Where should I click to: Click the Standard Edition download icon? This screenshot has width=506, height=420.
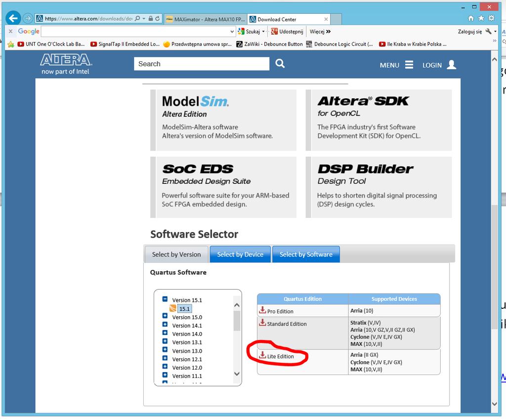point(262,323)
